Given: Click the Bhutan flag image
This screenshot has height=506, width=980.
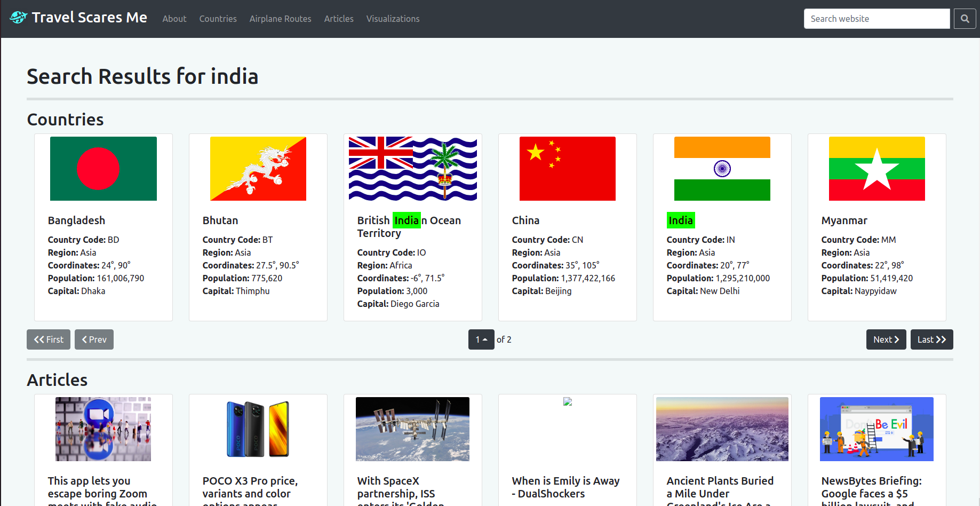Looking at the screenshot, I should pyautogui.click(x=258, y=169).
